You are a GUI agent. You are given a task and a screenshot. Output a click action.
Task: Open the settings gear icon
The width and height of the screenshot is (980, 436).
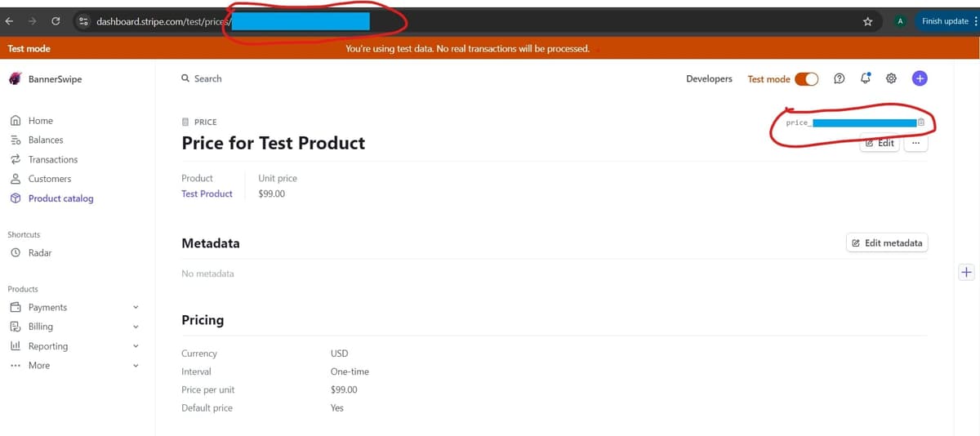coord(892,78)
